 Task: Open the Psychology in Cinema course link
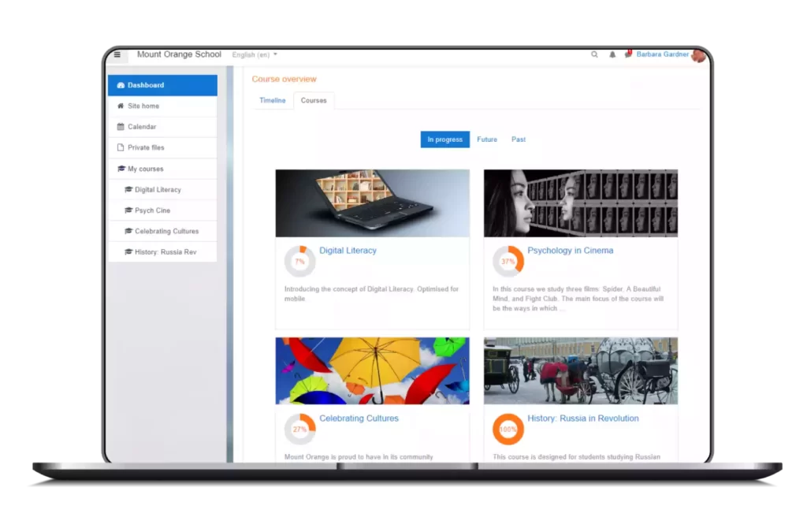click(570, 251)
